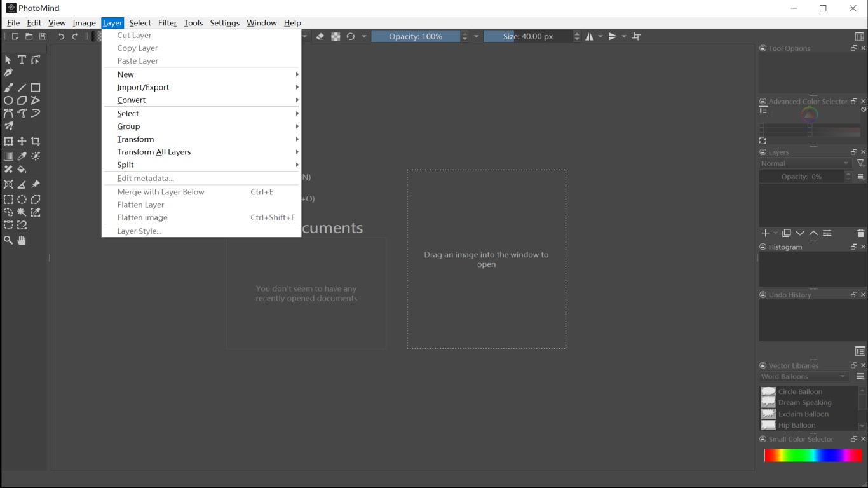Delete the current layer with the trash button
868x488 pixels.
click(861, 233)
